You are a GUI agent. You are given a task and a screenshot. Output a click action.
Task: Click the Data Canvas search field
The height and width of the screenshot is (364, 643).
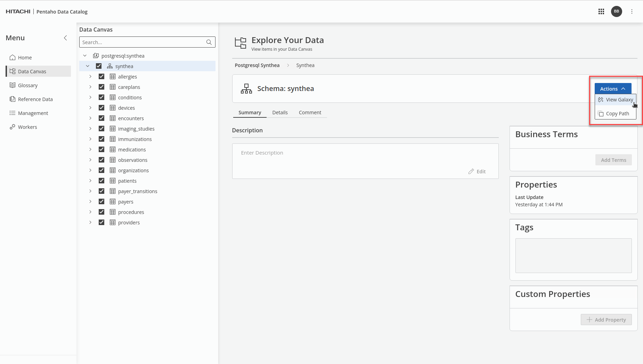(143, 42)
